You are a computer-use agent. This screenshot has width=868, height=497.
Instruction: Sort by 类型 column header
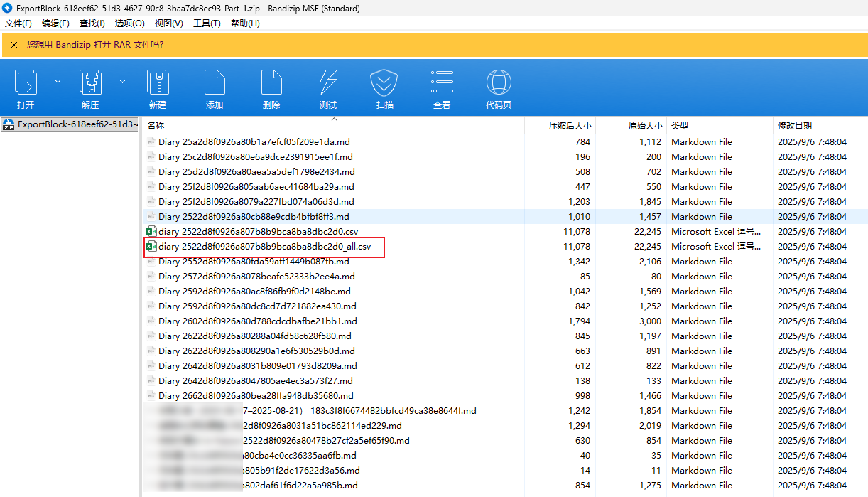pos(680,125)
